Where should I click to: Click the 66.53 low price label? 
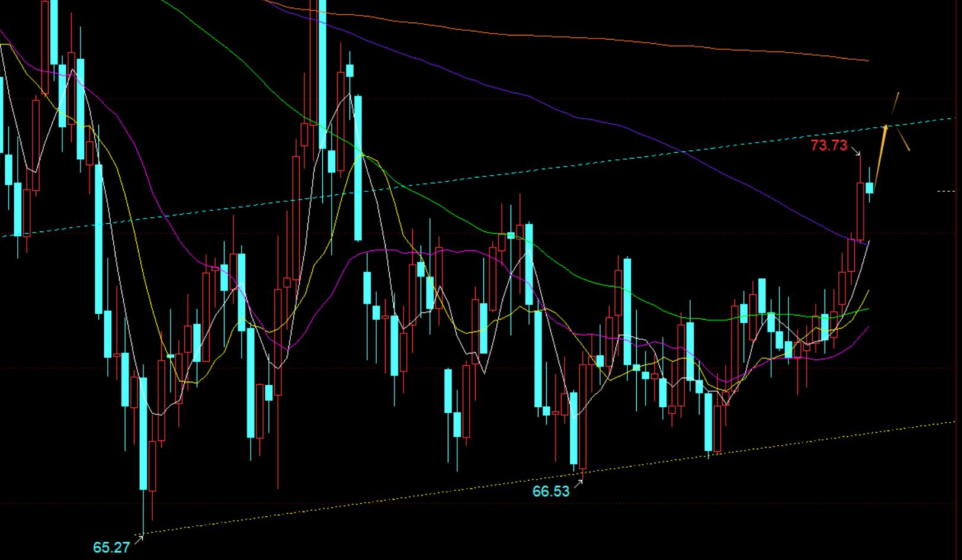550,491
